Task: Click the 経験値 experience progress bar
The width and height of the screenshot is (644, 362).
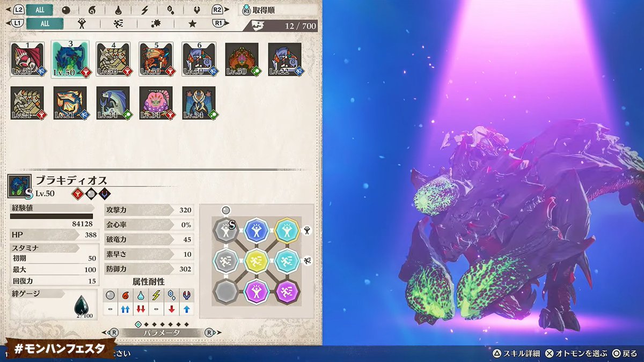Action: coord(52,216)
